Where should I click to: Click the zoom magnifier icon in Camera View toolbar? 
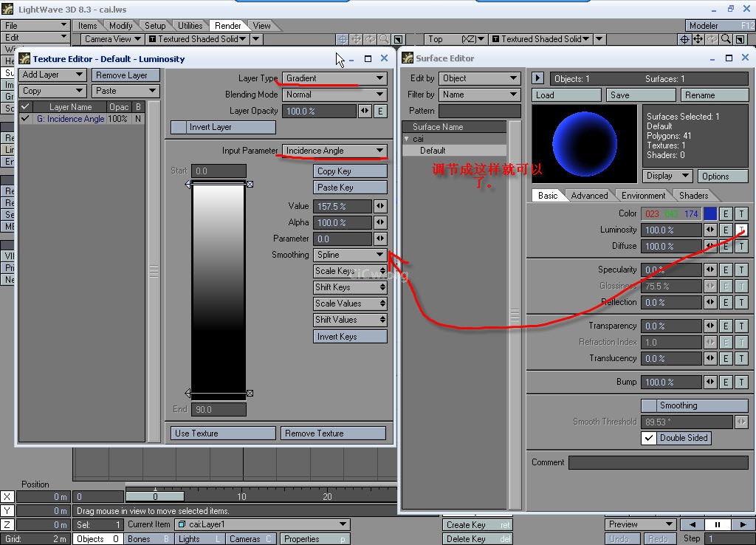coord(384,39)
